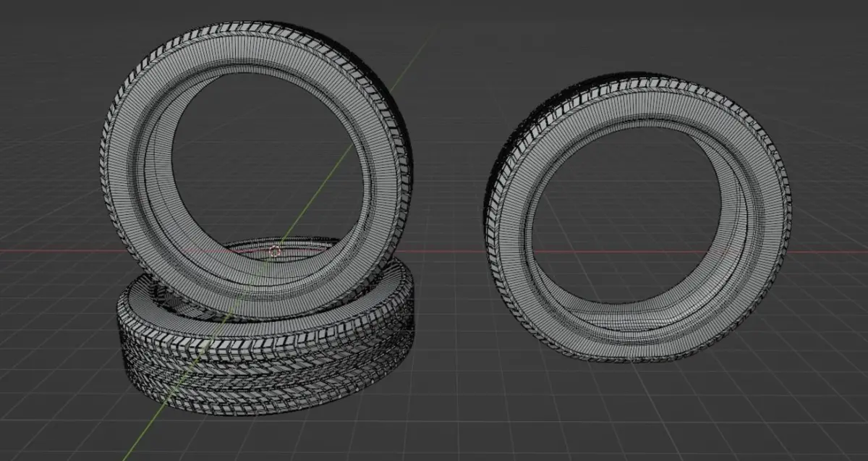868x461 pixels.
Task: Click the 3D cursor at the origin
Action: (x=275, y=252)
